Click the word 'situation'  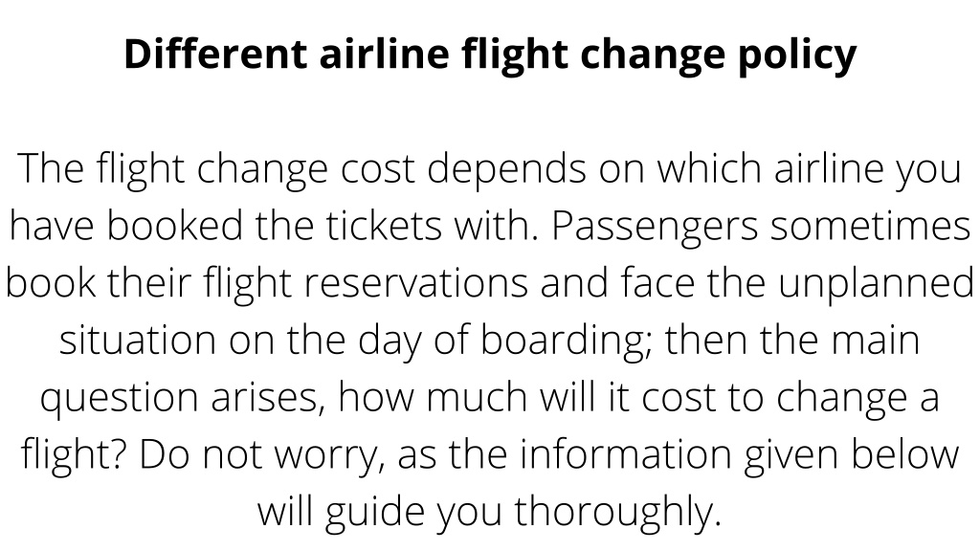(x=138, y=340)
